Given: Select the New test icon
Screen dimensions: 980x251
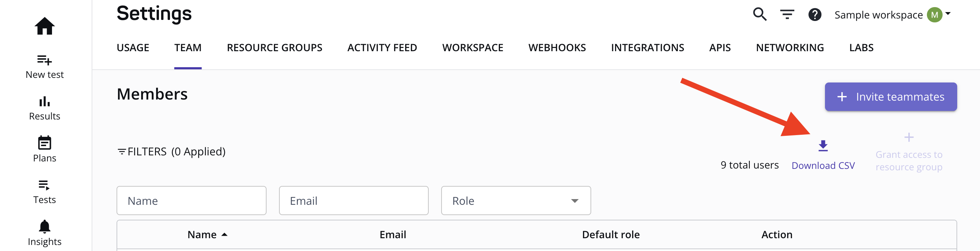Looking at the screenshot, I should coord(45,61).
